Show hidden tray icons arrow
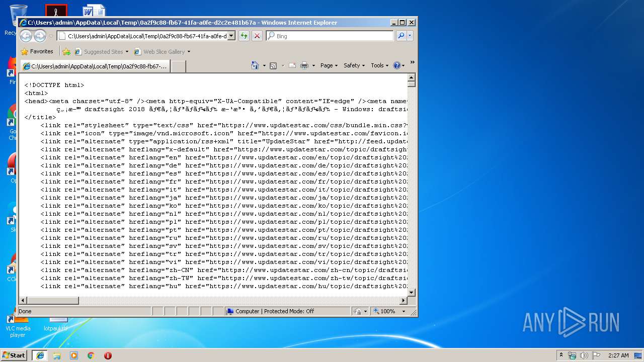The width and height of the screenshot is (644, 362). click(561, 355)
